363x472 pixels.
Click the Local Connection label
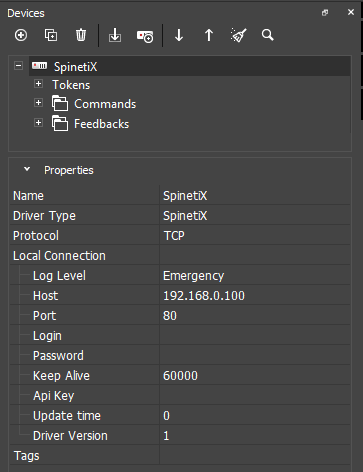pos(59,256)
